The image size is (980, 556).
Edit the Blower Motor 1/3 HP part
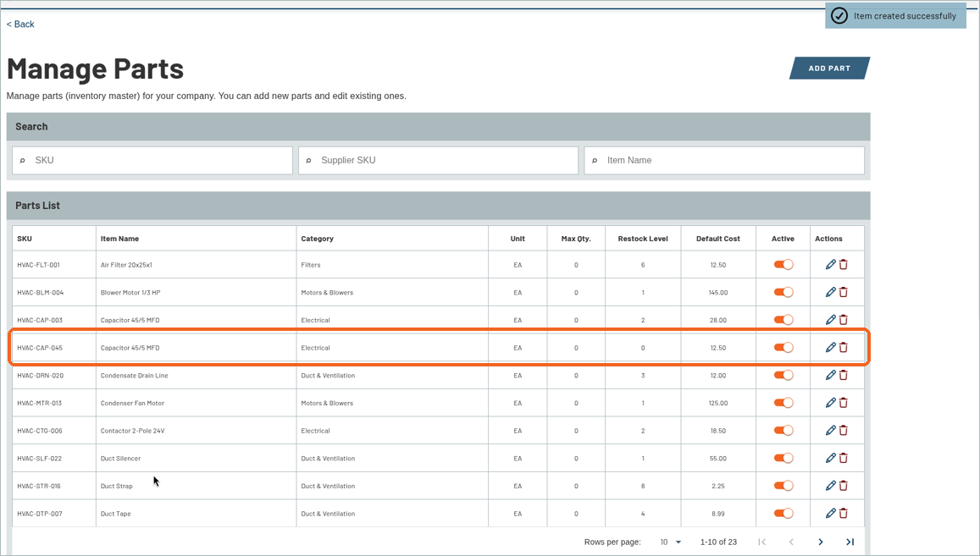[x=831, y=292]
